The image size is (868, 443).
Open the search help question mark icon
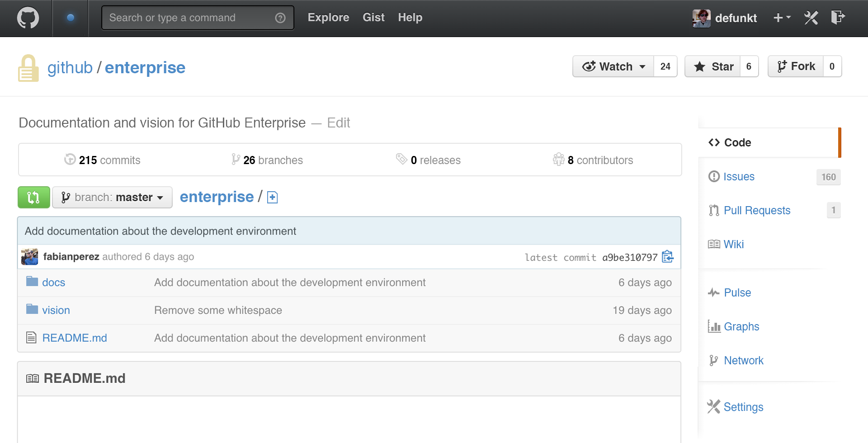(x=280, y=18)
